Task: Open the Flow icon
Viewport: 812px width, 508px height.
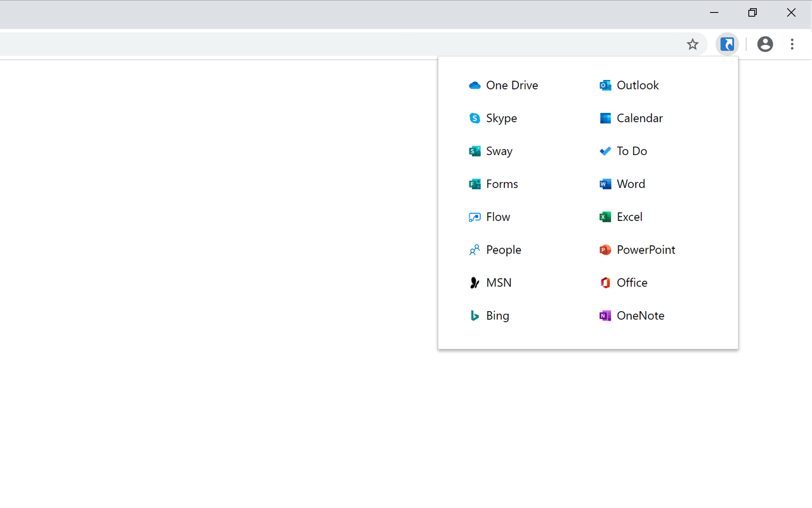Action: (x=475, y=217)
